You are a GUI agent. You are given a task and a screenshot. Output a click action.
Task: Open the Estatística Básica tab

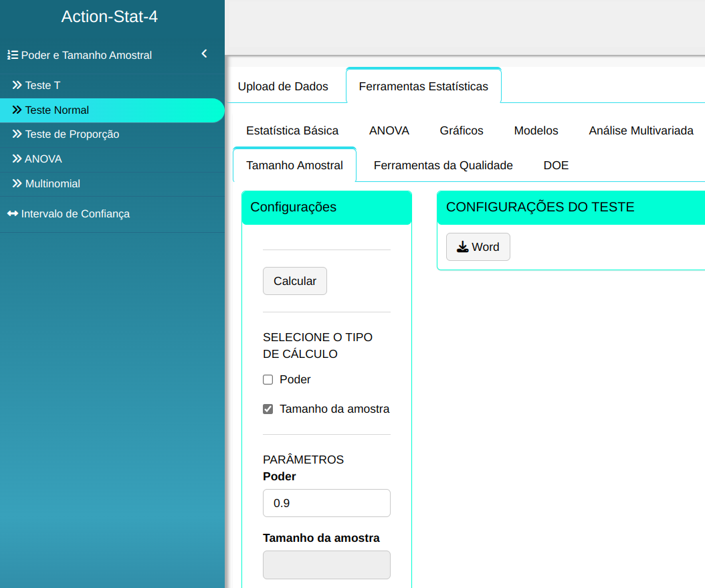(292, 130)
